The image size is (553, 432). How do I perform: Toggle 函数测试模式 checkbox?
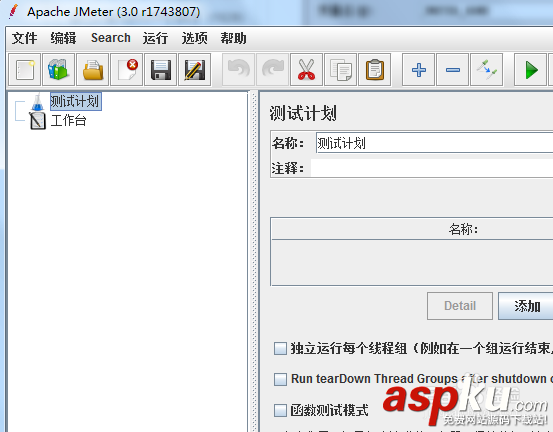click(x=280, y=410)
